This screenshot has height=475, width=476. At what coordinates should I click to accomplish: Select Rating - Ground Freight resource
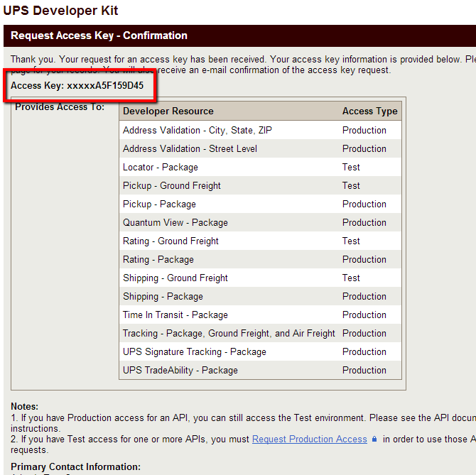click(x=171, y=241)
